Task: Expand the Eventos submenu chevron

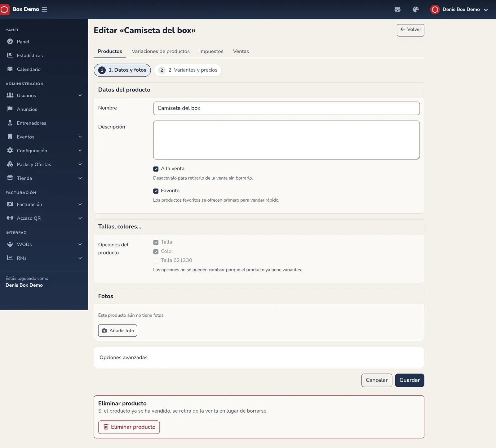Action: [x=80, y=137]
